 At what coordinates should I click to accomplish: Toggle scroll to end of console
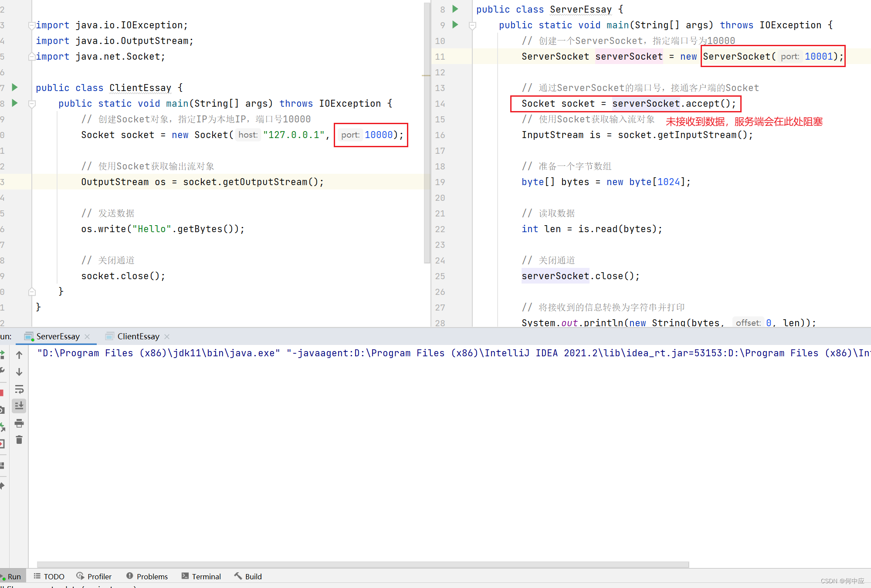(x=19, y=406)
